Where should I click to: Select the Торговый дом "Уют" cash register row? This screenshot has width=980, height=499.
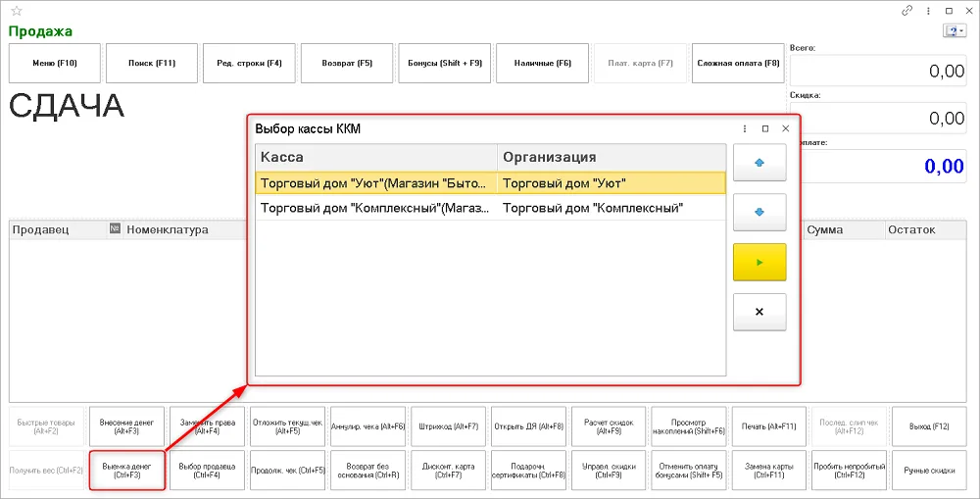(x=491, y=183)
